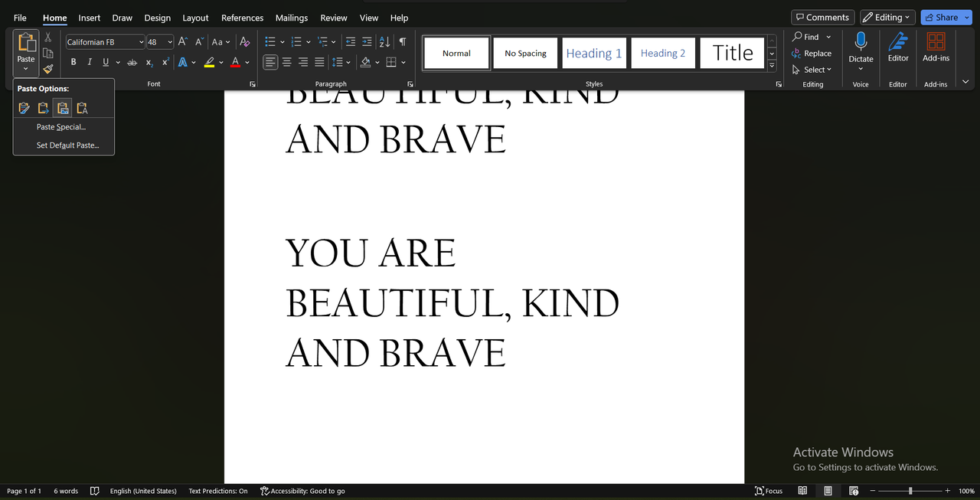Click Replace in the Editing group
This screenshot has height=500, width=980.
pyautogui.click(x=812, y=54)
